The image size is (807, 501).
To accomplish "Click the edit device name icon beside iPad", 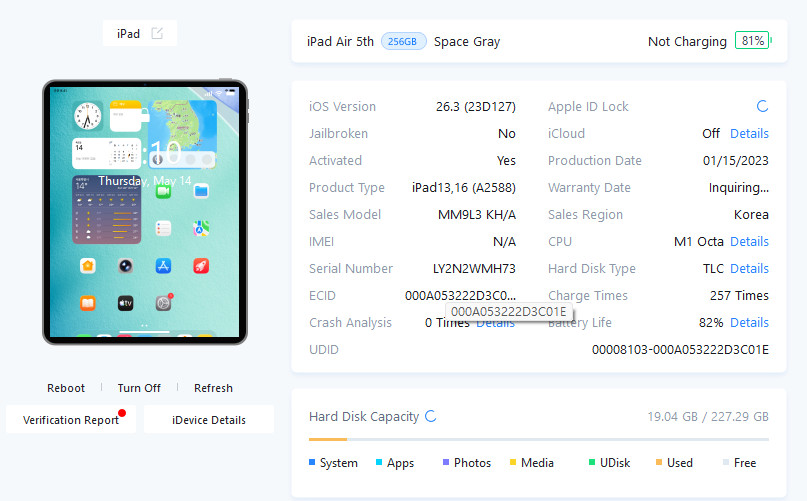I will (x=157, y=33).
